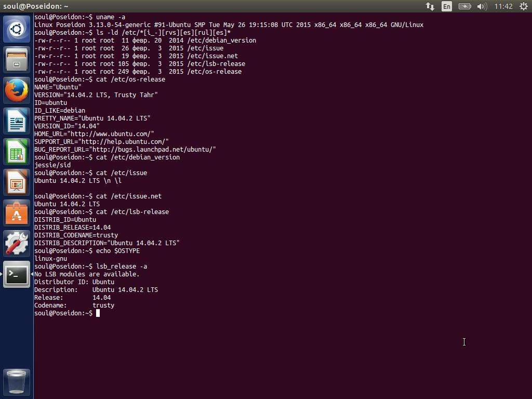Click the 'Ubuntu 14.04.2 LTS \n \l' line
This screenshot has width=532, height=399.
[78, 181]
